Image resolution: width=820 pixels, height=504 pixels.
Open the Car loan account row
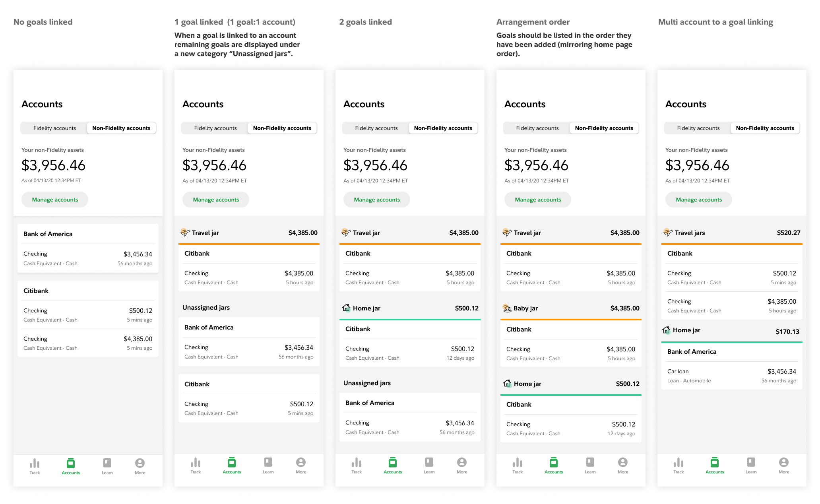click(x=731, y=376)
